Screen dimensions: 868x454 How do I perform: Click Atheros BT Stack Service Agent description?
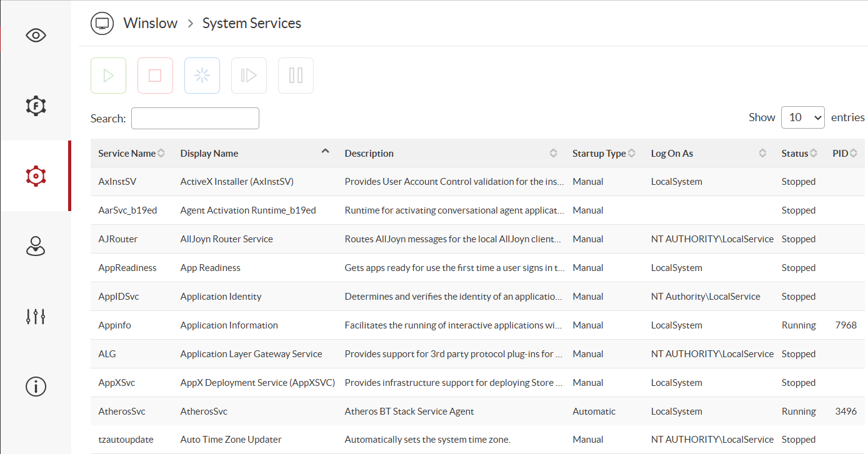(x=409, y=412)
